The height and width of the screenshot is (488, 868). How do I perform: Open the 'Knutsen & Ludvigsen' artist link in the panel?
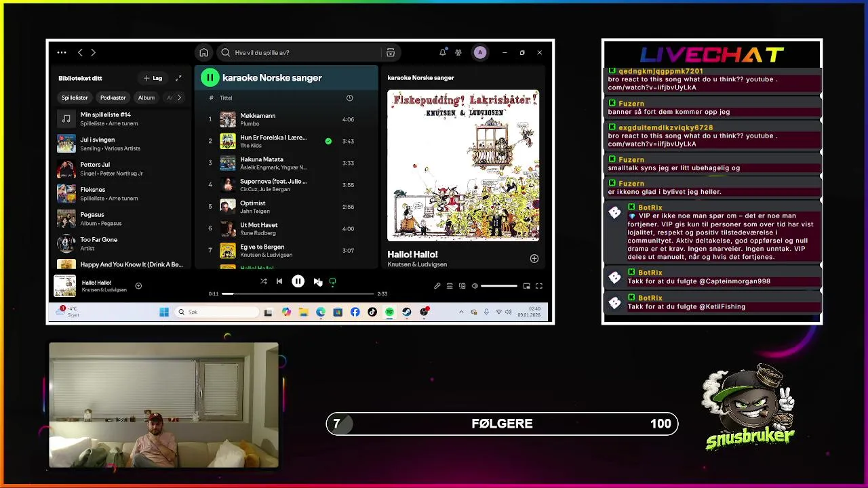(x=417, y=264)
